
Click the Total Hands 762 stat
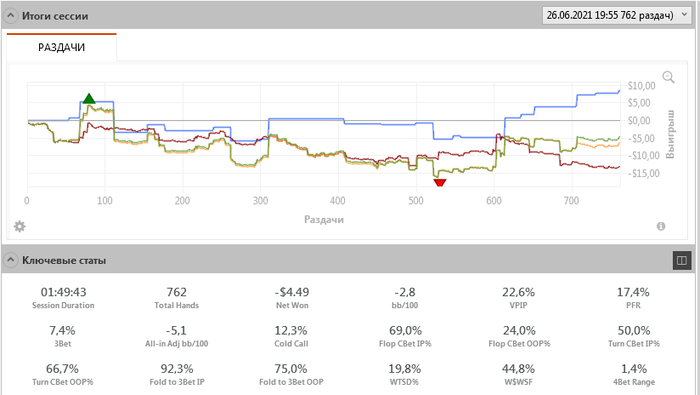click(176, 298)
